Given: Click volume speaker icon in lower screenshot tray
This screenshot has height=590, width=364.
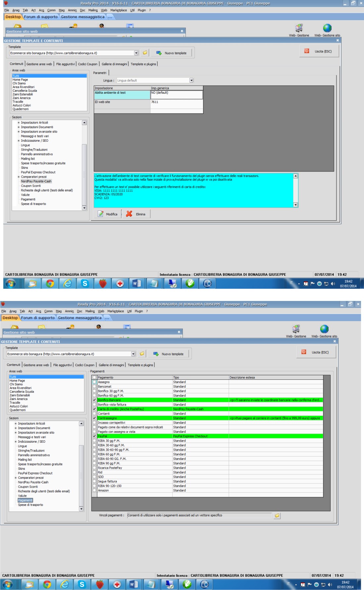Looking at the screenshot, I should tap(330, 585).
